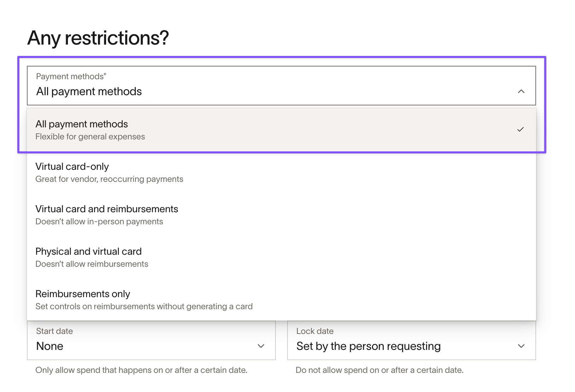Click the None start date value

click(x=50, y=346)
